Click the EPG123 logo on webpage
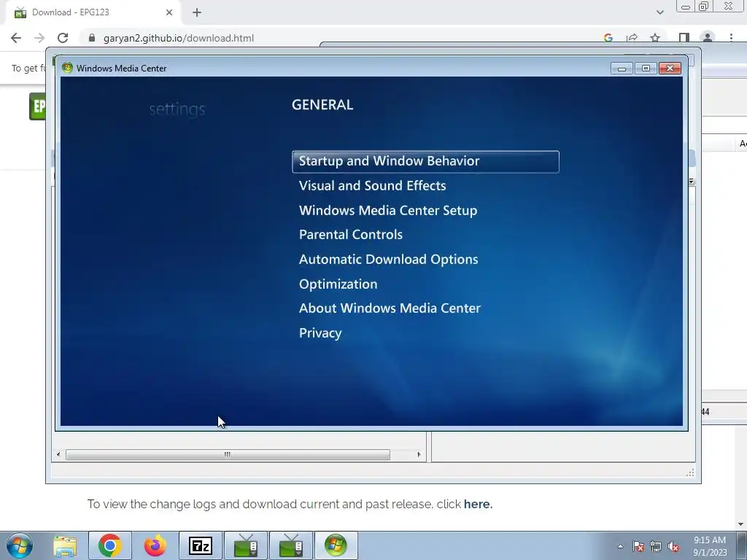747x560 pixels. [x=37, y=106]
